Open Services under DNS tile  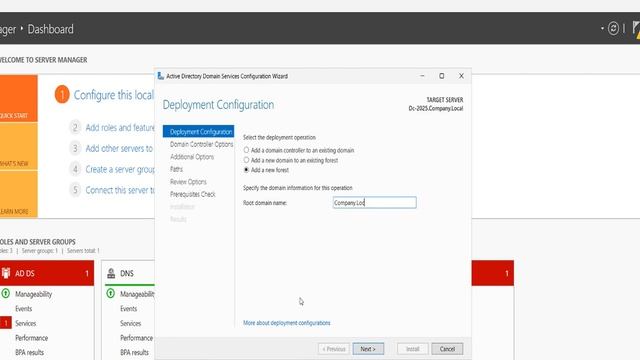pos(131,323)
